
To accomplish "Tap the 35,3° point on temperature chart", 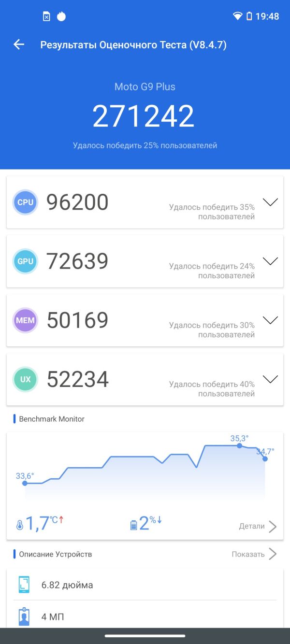I will click(x=239, y=445).
